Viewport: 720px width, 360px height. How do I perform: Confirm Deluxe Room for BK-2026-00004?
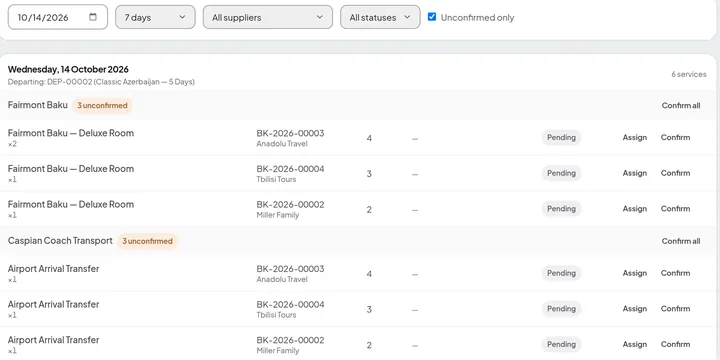click(x=675, y=173)
